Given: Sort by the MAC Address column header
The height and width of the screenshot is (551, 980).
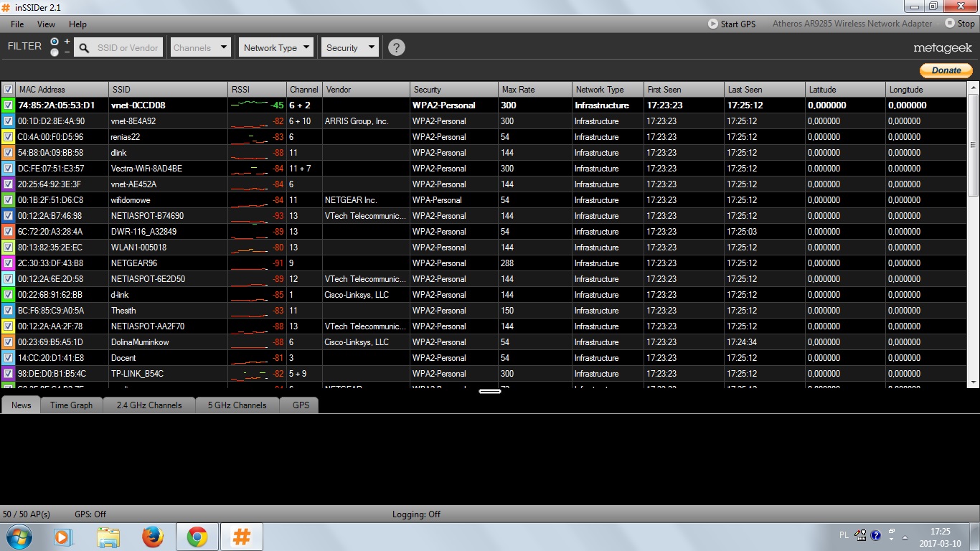Looking at the screenshot, I should pos(62,90).
